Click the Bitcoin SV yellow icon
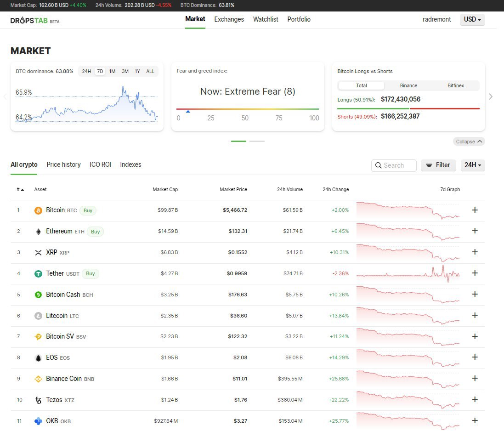504x431 pixels. [x=38, y=337]
